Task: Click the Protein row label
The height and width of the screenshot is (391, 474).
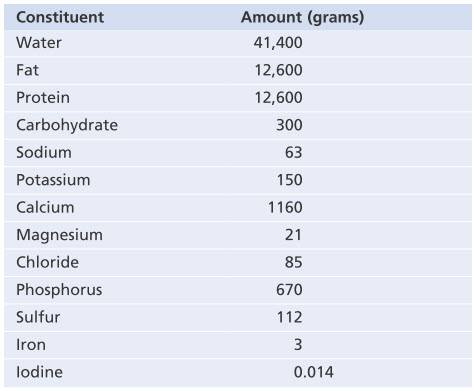Action: [x=43, y=98]
